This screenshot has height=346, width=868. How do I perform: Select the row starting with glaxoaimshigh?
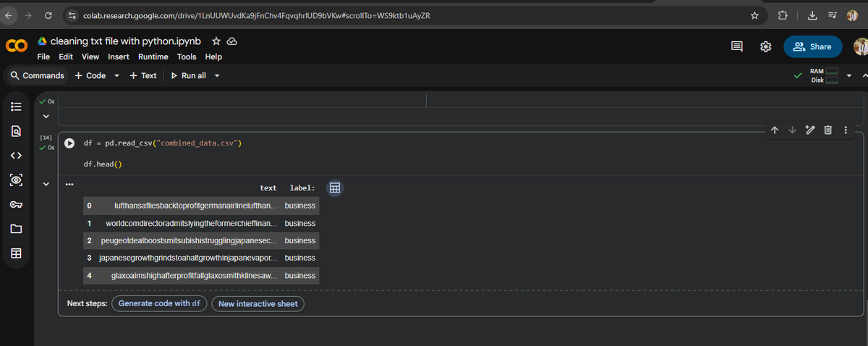point(201,276)
